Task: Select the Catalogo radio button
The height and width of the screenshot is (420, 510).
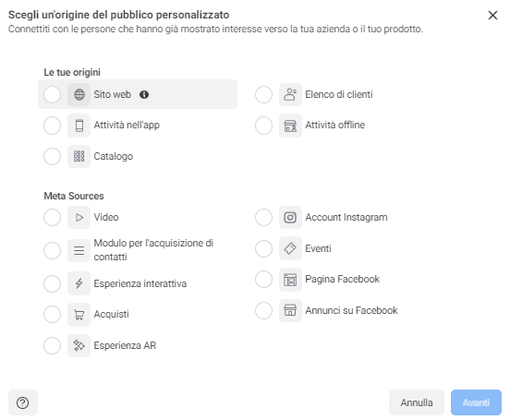Action: pyautogui.click(x=52, y=156)
